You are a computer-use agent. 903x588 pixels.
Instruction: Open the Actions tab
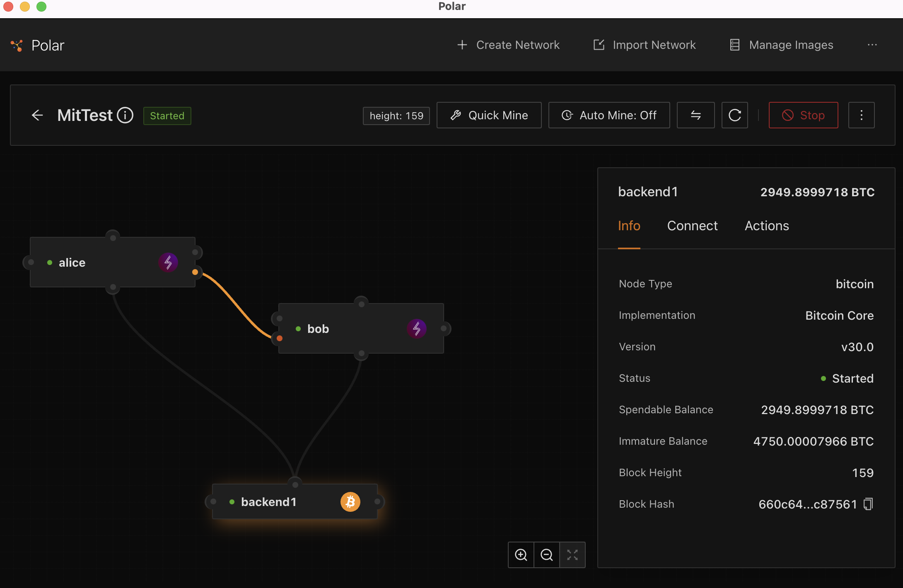(767, 226)
